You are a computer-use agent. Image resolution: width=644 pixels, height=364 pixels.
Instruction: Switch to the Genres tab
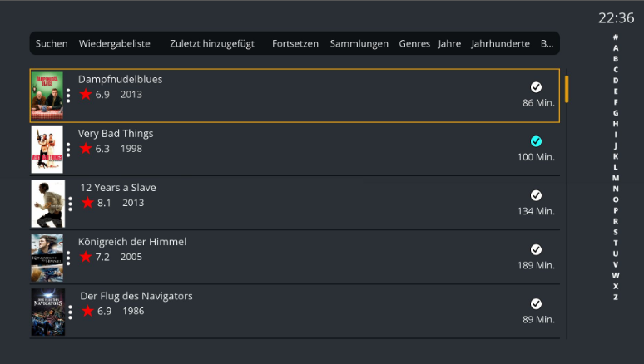pos(414,44)
